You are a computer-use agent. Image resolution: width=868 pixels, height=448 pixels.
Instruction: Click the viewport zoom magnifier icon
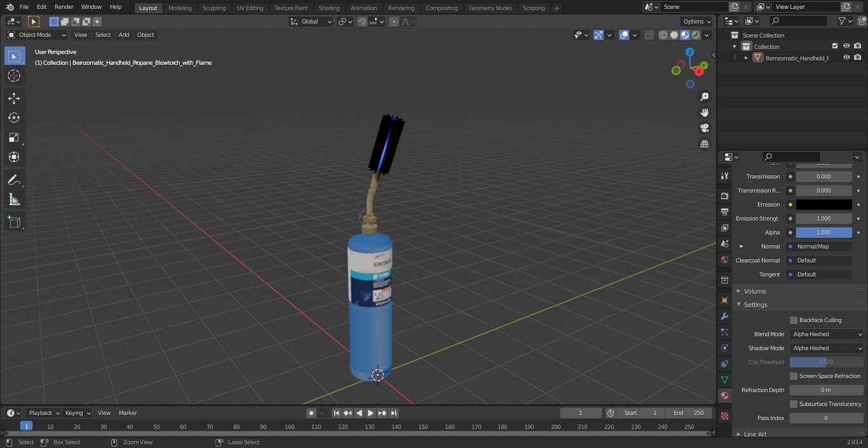(x=705, y=97)
